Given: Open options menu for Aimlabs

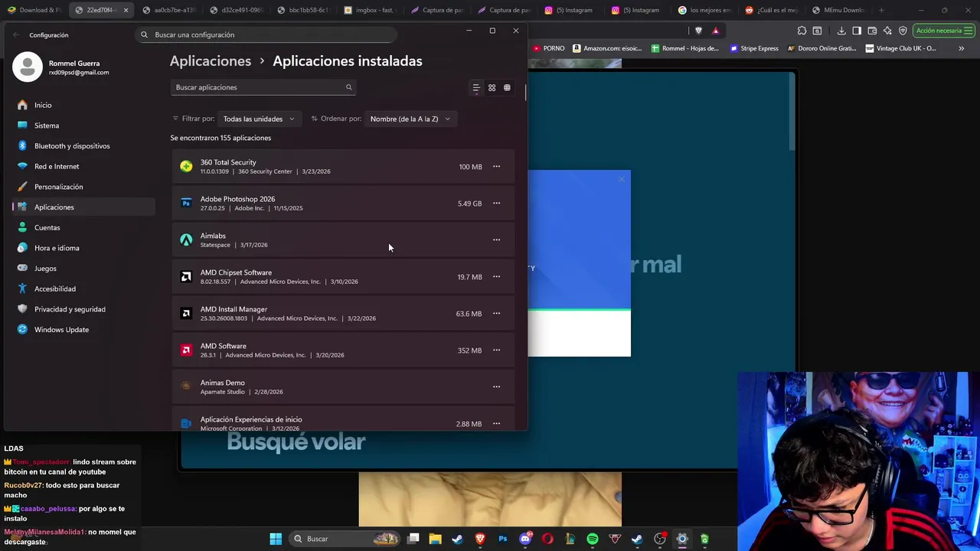Looking at the screenshot, I should tap(496, 240).
